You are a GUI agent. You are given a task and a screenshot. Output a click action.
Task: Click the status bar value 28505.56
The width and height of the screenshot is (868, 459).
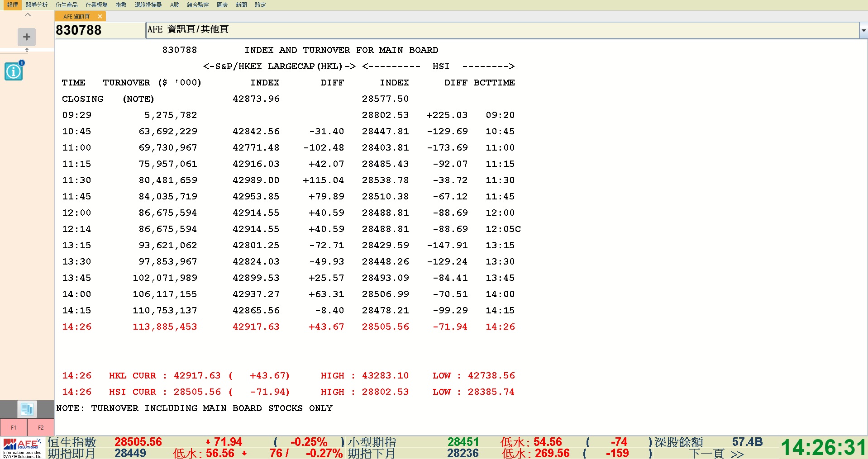(138, 442)
